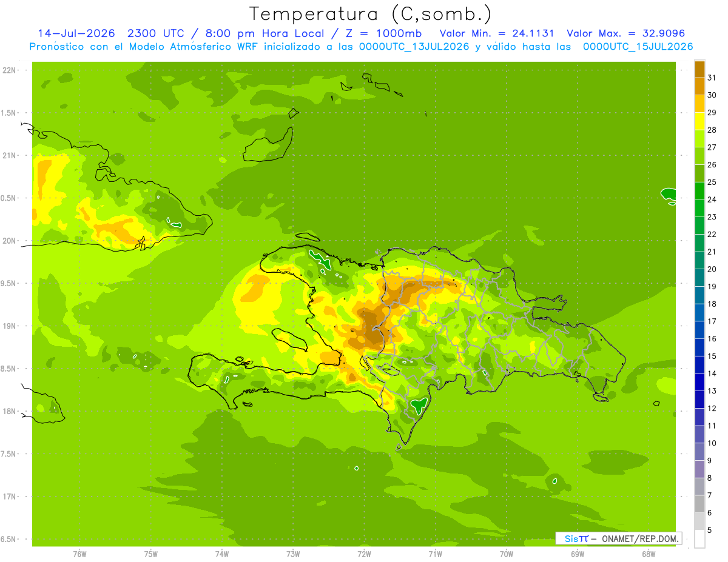Screen dimensions: 728x562
Task: Click the "76W" longitude label
Action: pyautogui.click(x=79, y=554)
